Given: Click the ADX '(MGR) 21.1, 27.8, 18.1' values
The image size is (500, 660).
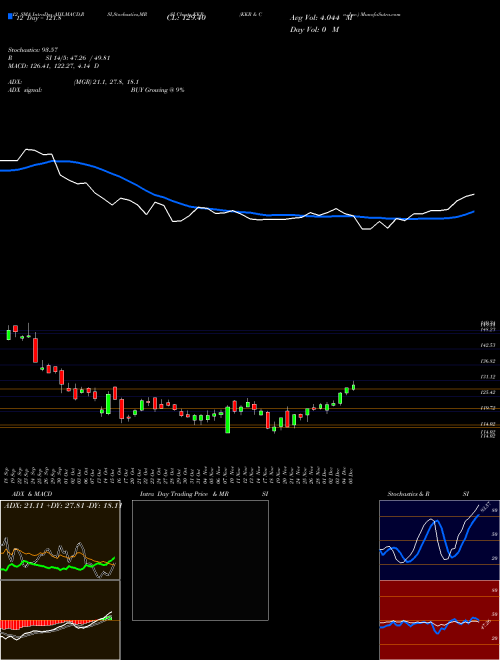Looking at the screenshot, I should coord(106,82).
